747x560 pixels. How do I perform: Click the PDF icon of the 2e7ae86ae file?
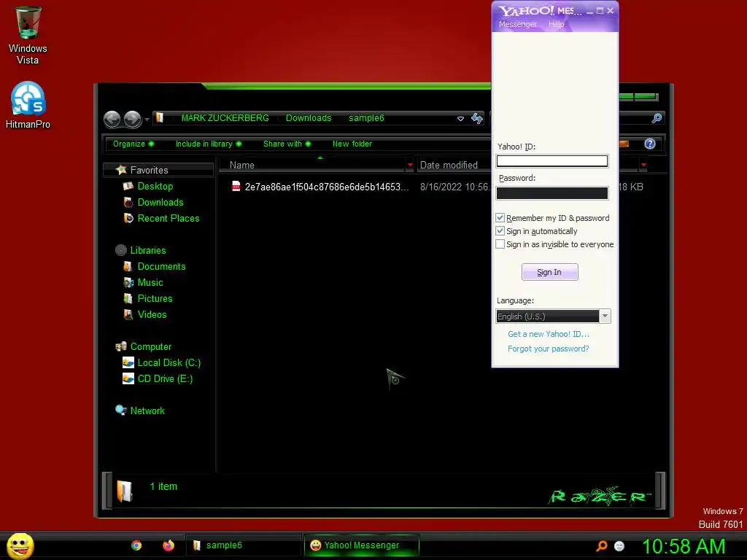coord(236,186)
